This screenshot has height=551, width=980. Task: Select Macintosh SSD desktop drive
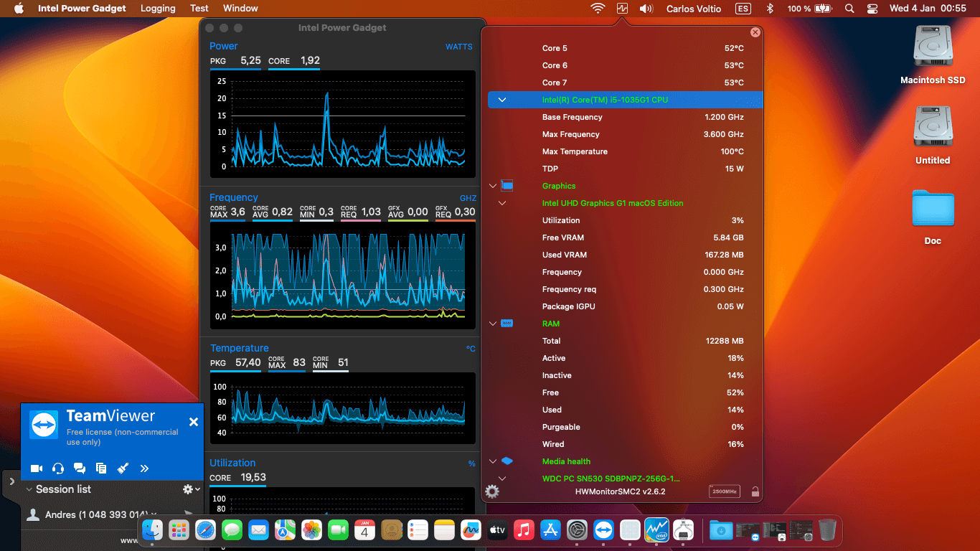tap(933, 55)
